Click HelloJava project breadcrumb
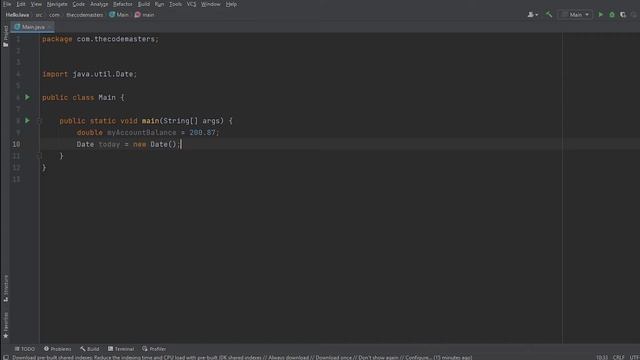Image resolution: width=640 pixels, height=360 pixels. pyautogui.click(x=17, y=15)
